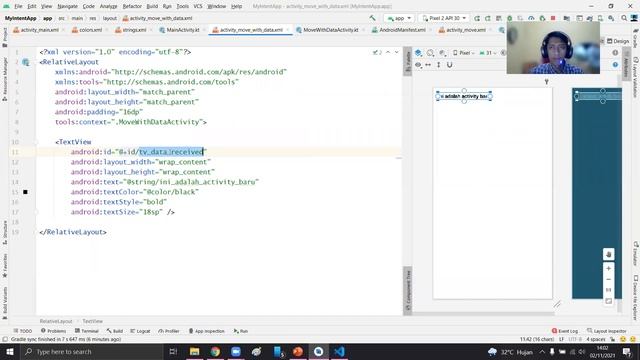Open the Layout Inspector
Screen dimensions: 640x360
pyautogui.click(x=607, y=331)
